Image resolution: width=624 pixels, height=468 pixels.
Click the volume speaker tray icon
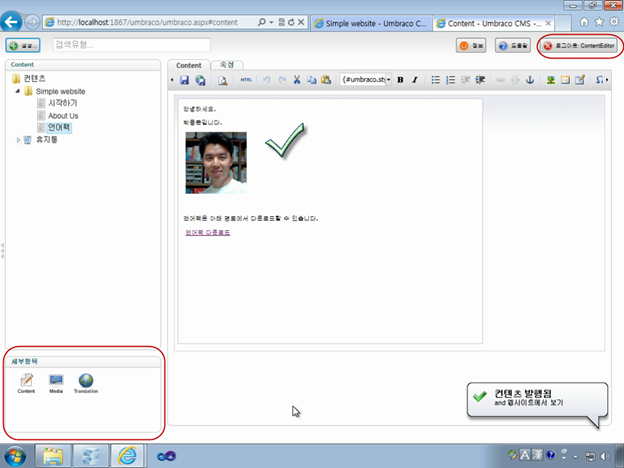point(605,456)
